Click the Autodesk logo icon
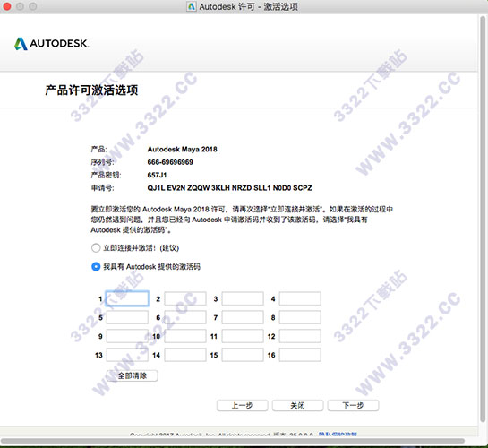 point(21,44)
